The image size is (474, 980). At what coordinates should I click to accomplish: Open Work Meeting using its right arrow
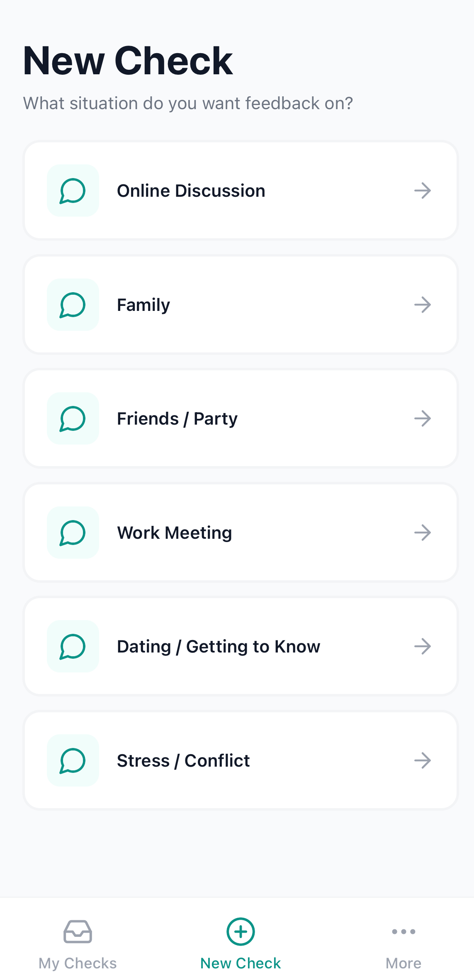(423, 533)
